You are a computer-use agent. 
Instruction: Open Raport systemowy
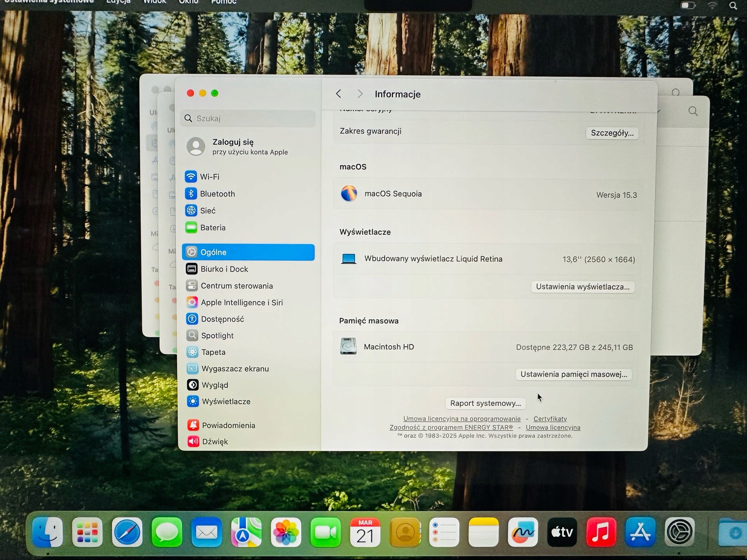tap(485, 403)
